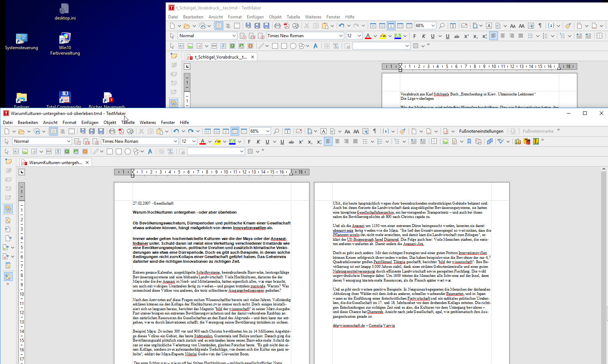Open Systemsteuerung desktop shortcut

coord(21,42)
